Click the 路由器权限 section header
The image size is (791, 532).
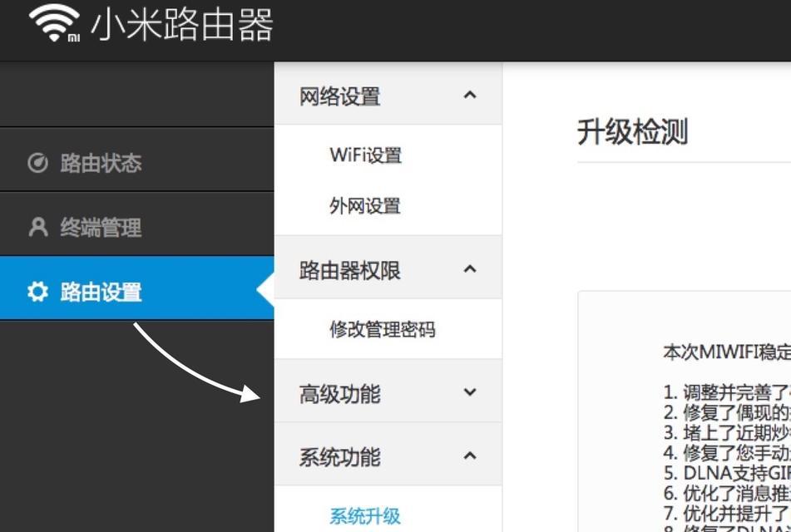tap(388, 268)
